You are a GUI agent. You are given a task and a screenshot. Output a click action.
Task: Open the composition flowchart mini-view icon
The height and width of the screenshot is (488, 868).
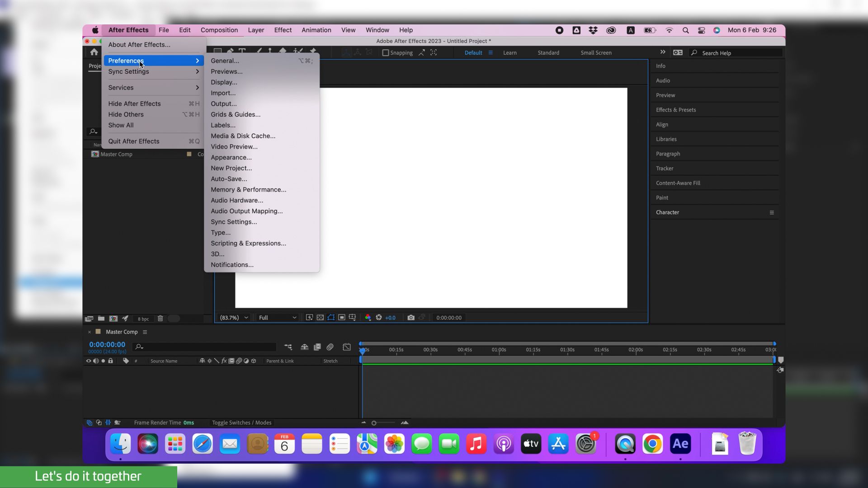(x=288, y=347)
